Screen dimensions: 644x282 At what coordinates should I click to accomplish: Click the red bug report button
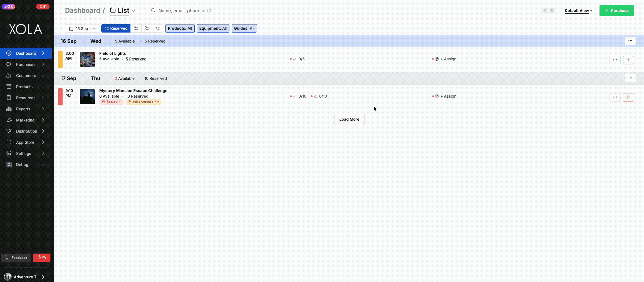42,258
